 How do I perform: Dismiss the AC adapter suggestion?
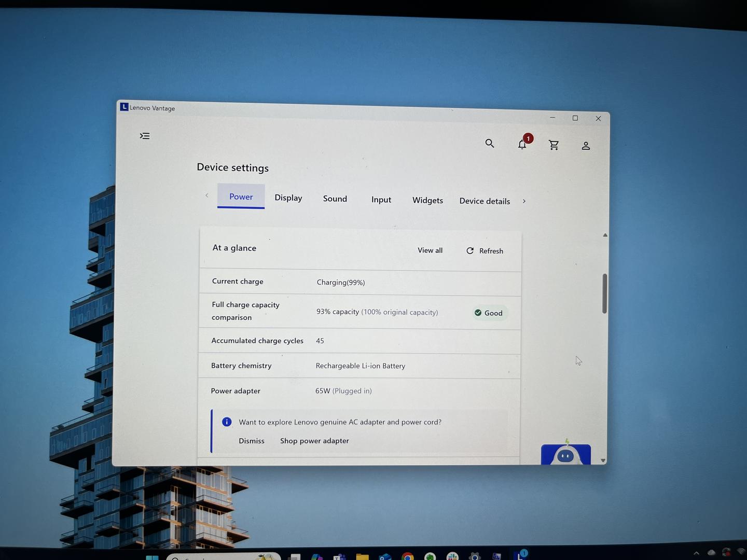(251, 441)
